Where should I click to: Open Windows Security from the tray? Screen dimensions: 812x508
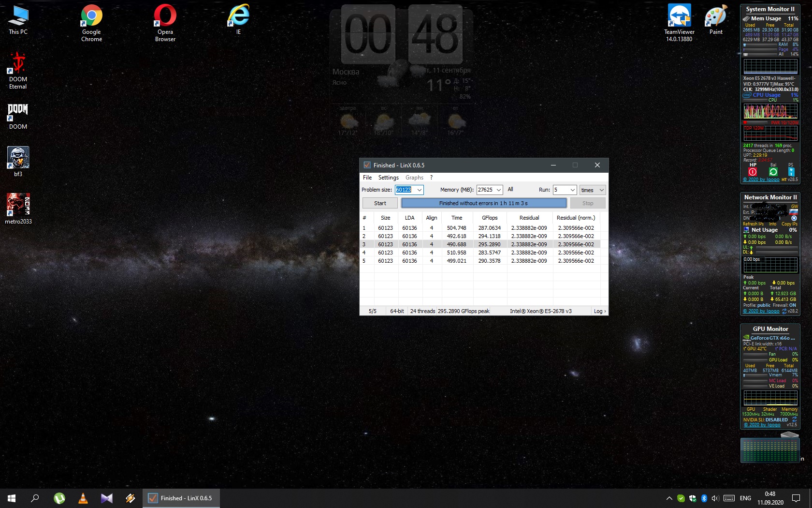point(693,498)
